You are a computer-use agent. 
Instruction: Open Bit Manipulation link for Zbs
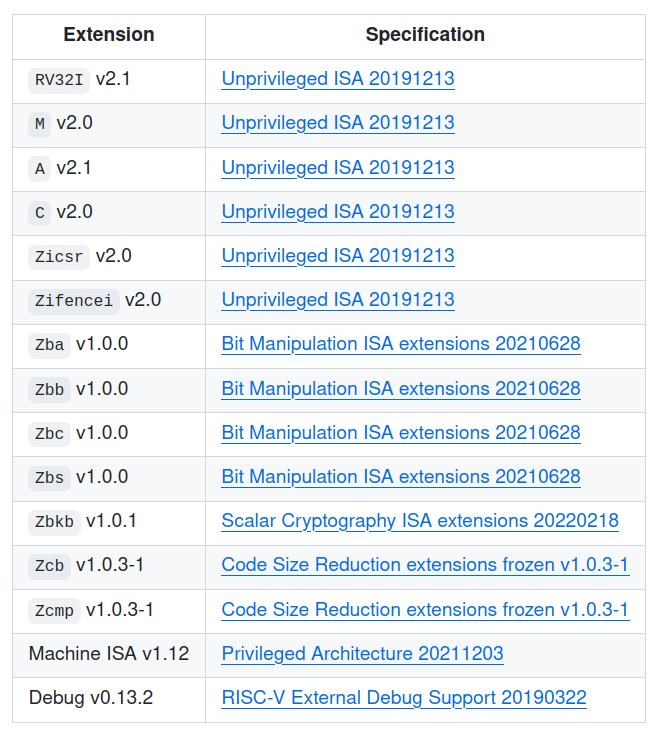[x=401, y=477]
